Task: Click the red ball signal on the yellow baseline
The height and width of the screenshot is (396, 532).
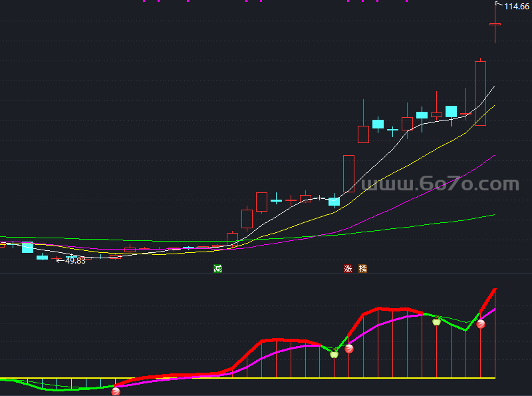Action: 116,391
